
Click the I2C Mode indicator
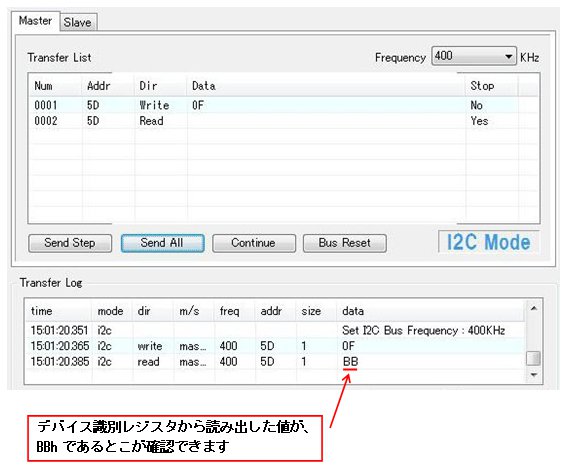tap(488, 242)
